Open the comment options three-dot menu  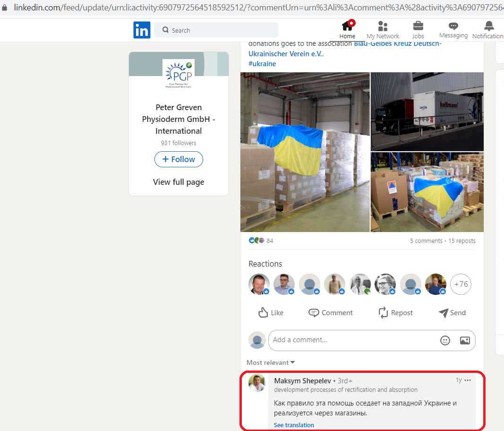pos(468,380)
